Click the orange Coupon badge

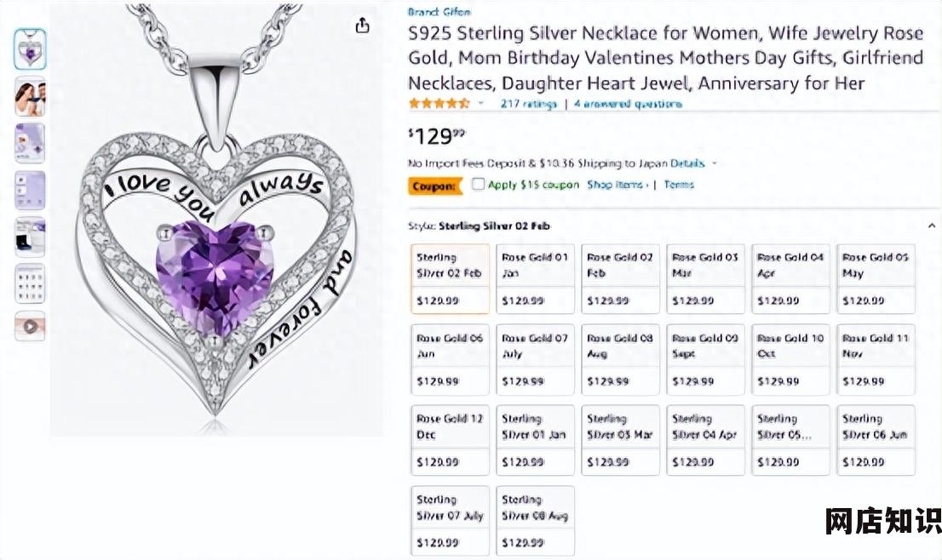point(434,186)
